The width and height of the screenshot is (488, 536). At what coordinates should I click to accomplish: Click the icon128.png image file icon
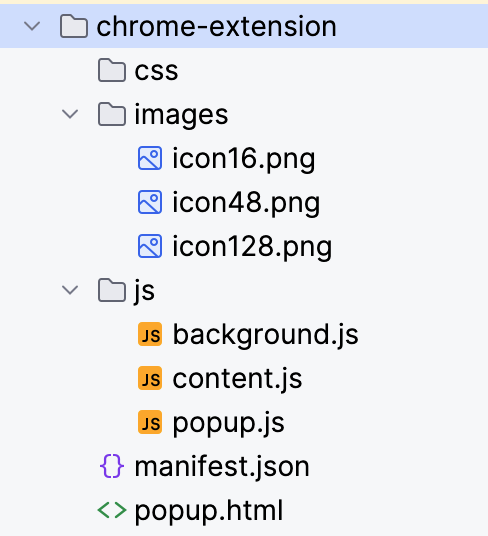(x=150, y=246)
